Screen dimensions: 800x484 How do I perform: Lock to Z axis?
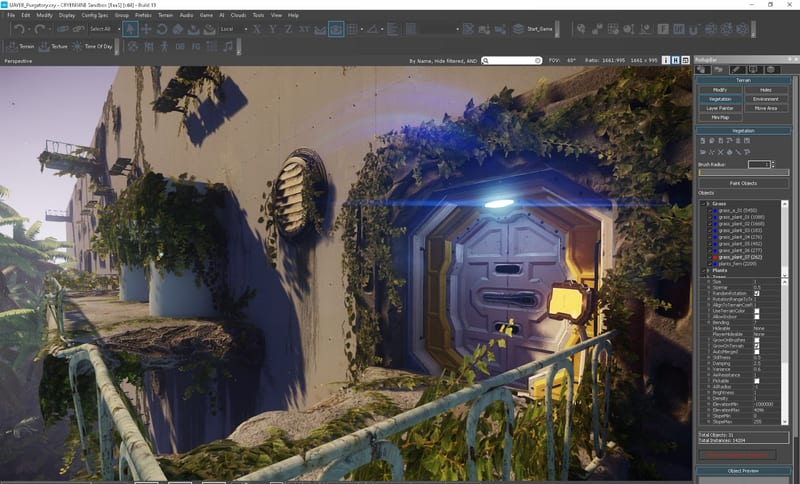[288, 29]
